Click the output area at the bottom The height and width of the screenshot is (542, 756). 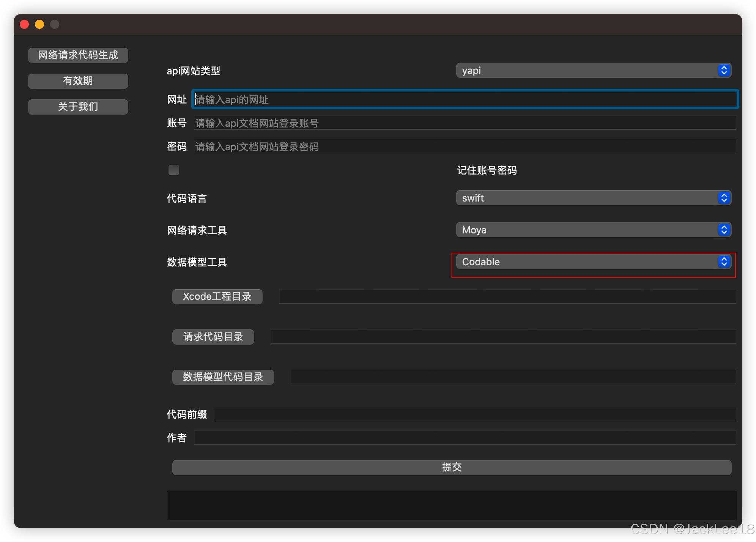pos(452,506)
